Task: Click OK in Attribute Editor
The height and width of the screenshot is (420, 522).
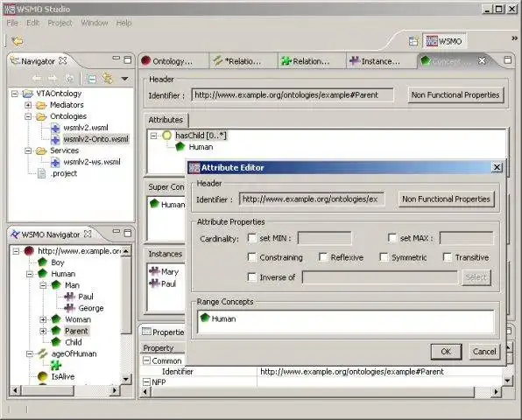Action: click(x=446, y=352)
